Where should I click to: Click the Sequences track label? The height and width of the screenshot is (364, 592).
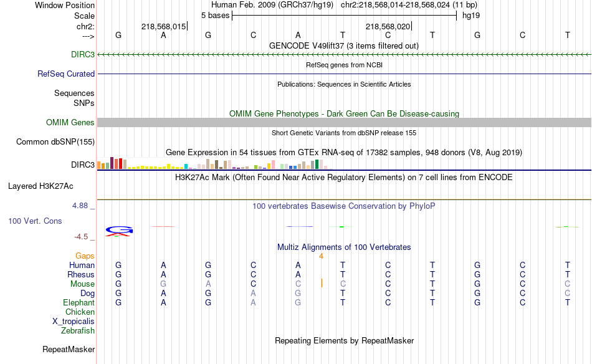coord(74,93)
